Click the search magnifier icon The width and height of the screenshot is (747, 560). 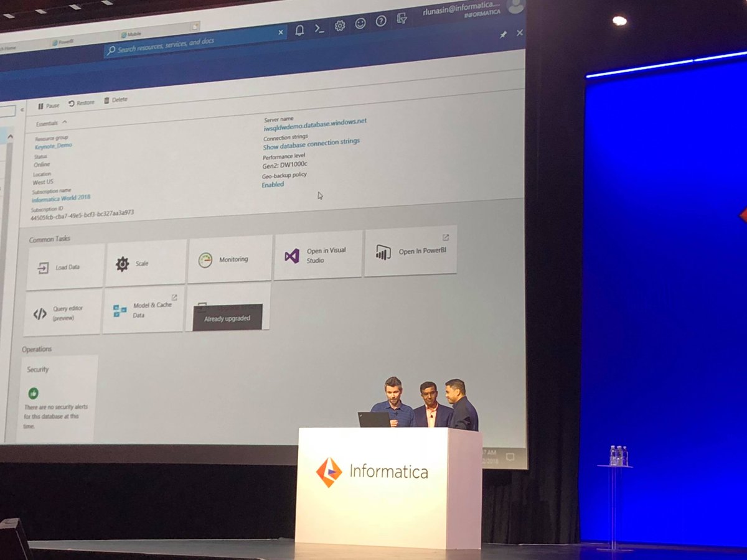(x=111, y=50)
